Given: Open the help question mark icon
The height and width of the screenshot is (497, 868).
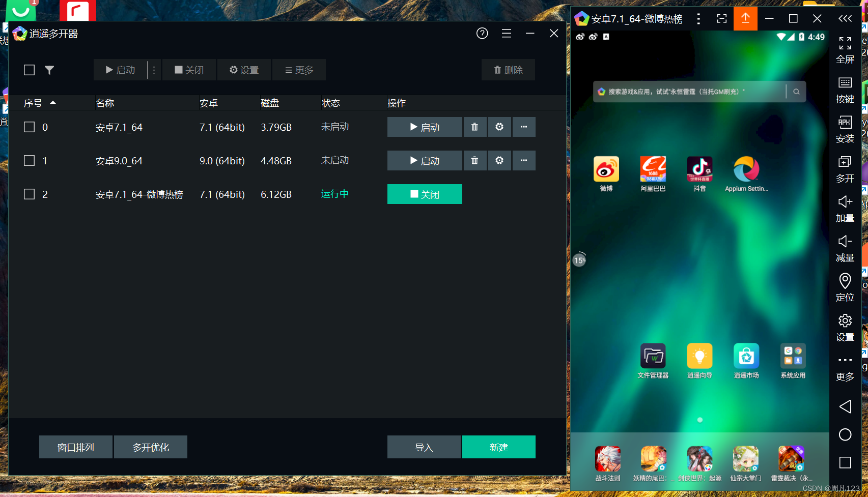Looking at the screenshot, I should [x=482, y=34].
